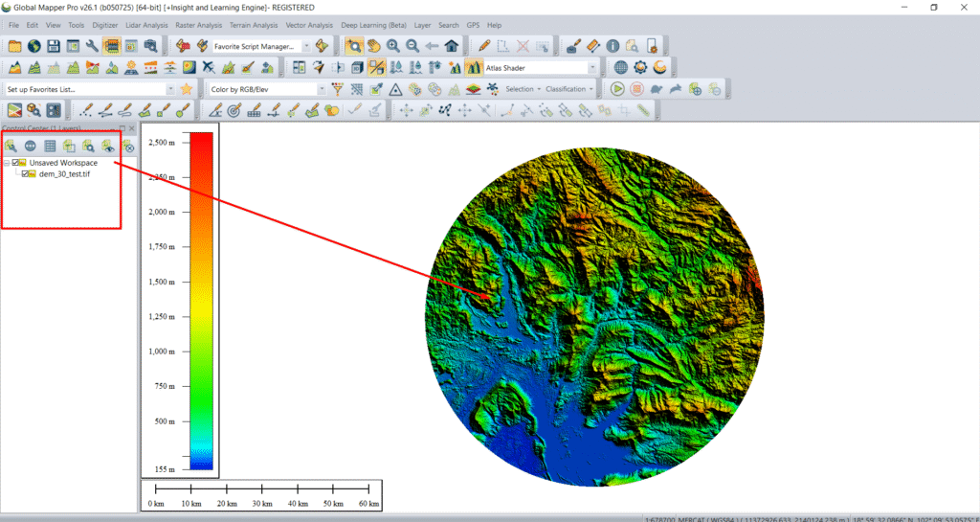Click the lidar filter funnel icon
980x522 pixels.
pyautogui.click(x=338, y=89)
